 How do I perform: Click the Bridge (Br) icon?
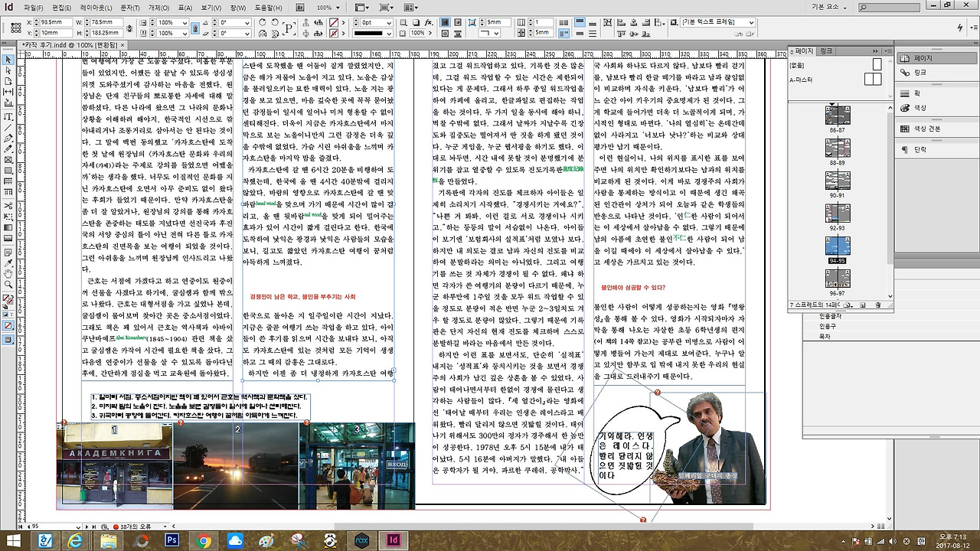tap(299, 7)
